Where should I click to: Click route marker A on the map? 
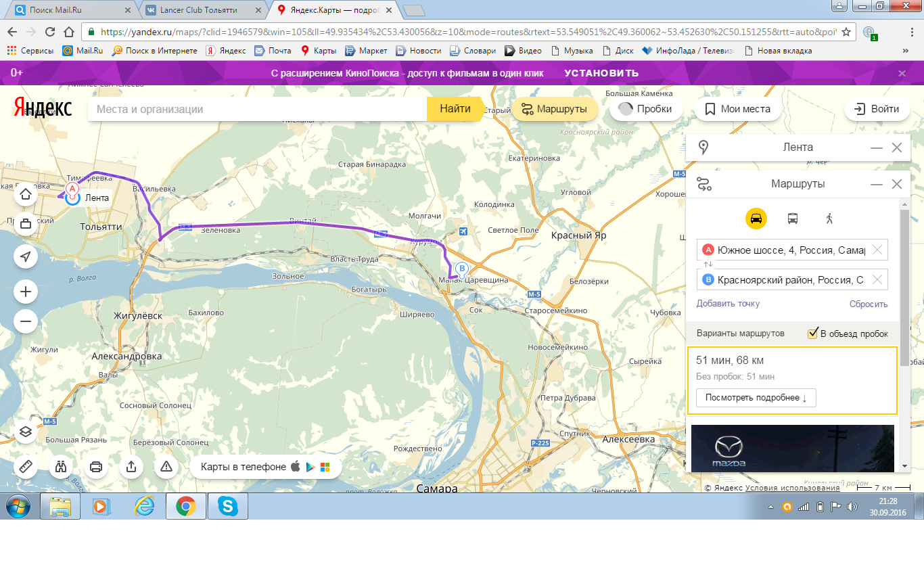click(x=73, y=191)
